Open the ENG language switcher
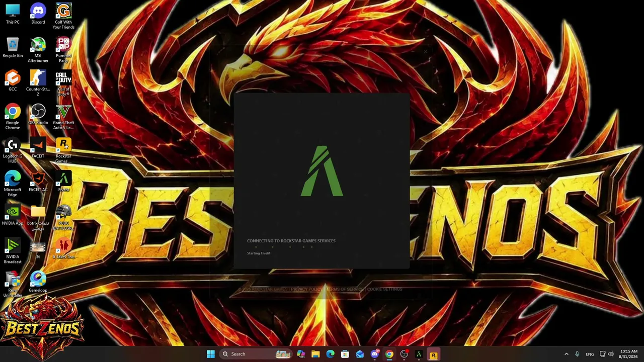This screenshot has height=362, width=644. pyautogui.click(x=590, y=354)
